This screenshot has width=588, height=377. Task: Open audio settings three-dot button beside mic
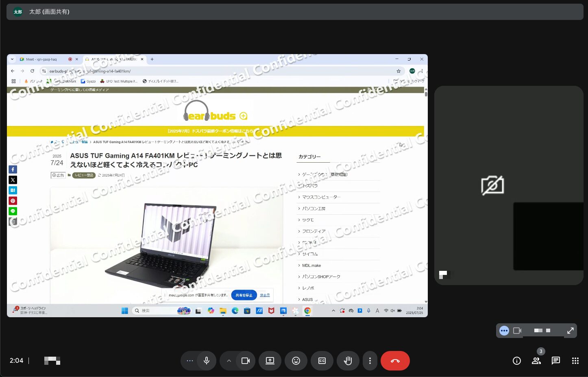[189, 361]
